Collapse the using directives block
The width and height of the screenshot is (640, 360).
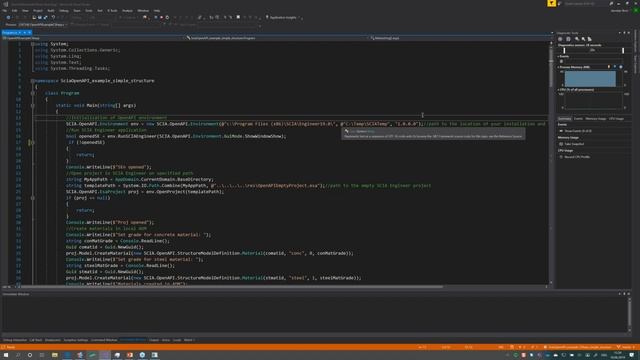pos(32,44)
